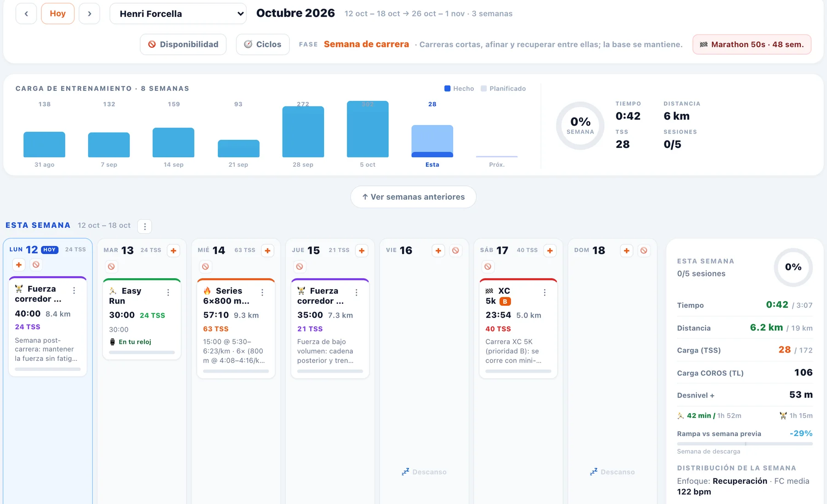Image resolution: width=827 pixels, height=504 pixels.
Task: Mark Thursday 15 as unavailable
Action: click(300, 266)
